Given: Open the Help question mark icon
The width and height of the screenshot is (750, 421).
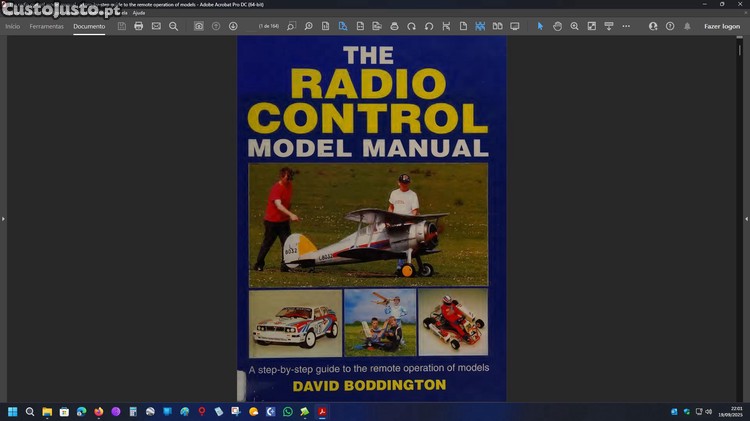Looking at the screenshot, I should [670, 26].
